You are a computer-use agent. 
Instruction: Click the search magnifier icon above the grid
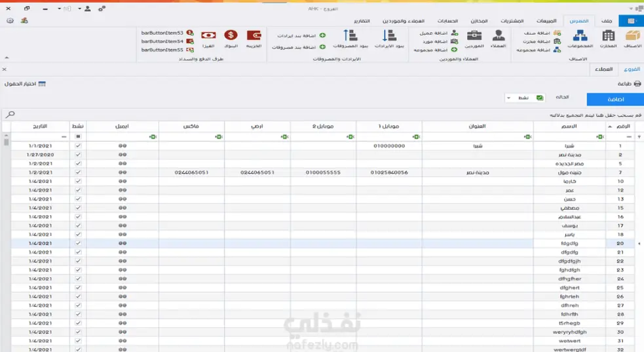pos(10,114)
